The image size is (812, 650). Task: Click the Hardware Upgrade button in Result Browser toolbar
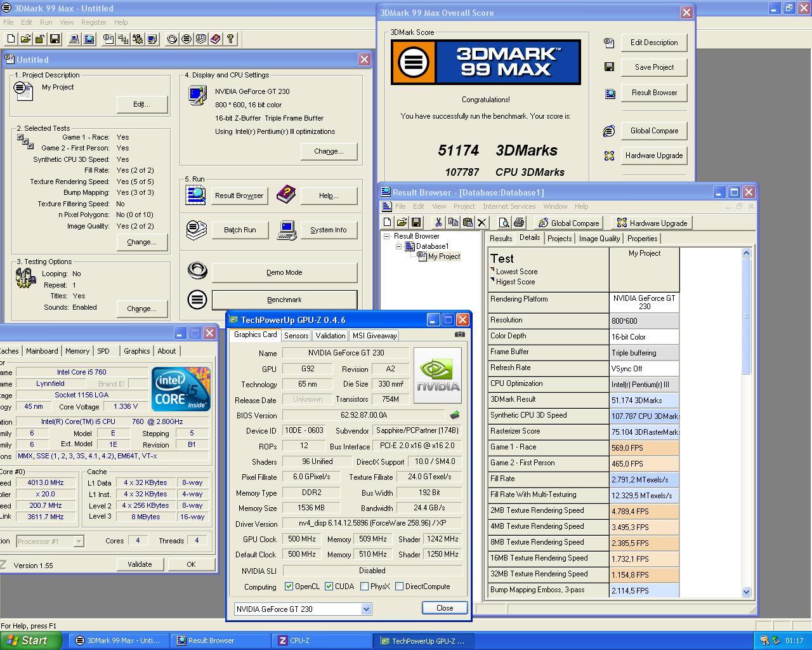pyautogui.click(x=652, y=223)
